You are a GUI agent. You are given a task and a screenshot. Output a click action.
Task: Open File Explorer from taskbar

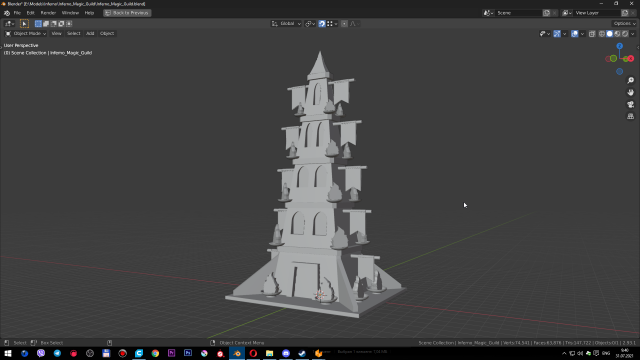pos(269,353)
